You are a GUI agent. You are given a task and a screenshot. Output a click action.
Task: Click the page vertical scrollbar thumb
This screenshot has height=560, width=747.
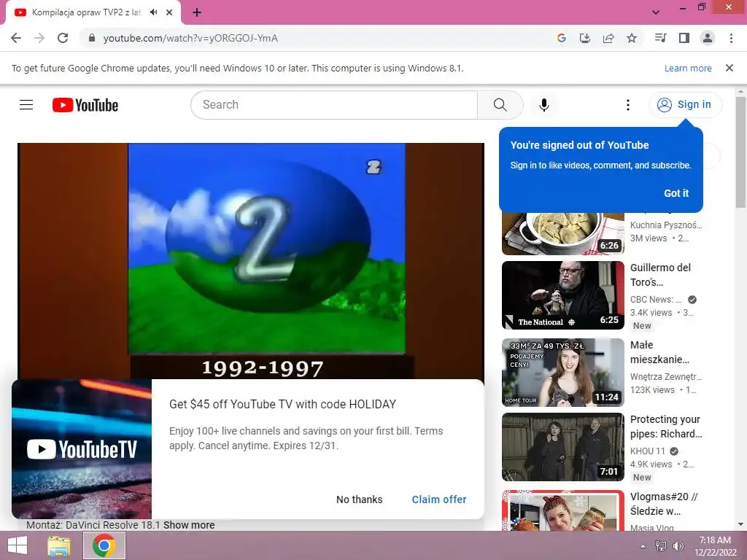[x=741, y=152]
